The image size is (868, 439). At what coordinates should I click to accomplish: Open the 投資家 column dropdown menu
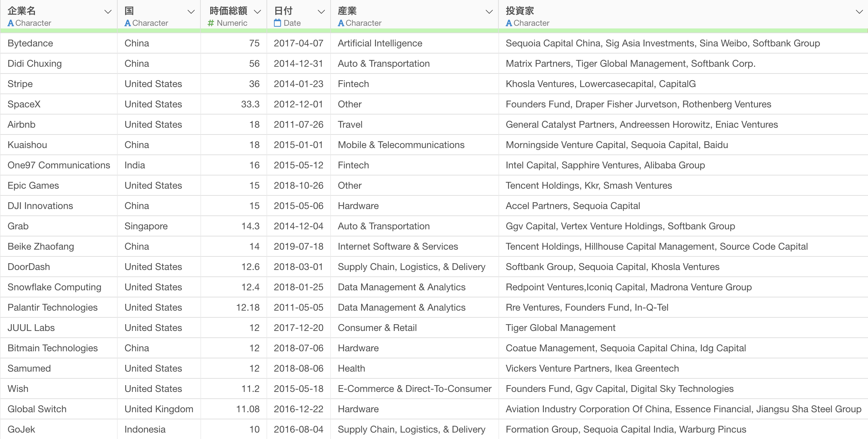tap(860, 12)
